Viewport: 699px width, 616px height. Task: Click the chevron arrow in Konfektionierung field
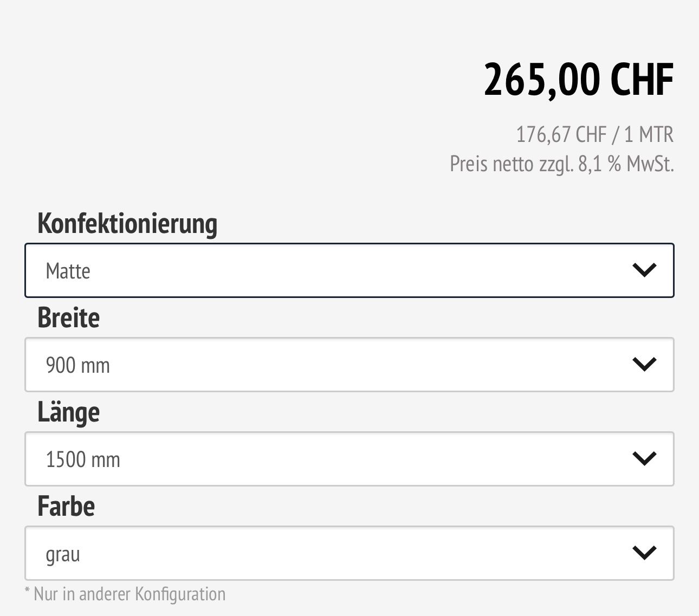click(x=644, y=270)
